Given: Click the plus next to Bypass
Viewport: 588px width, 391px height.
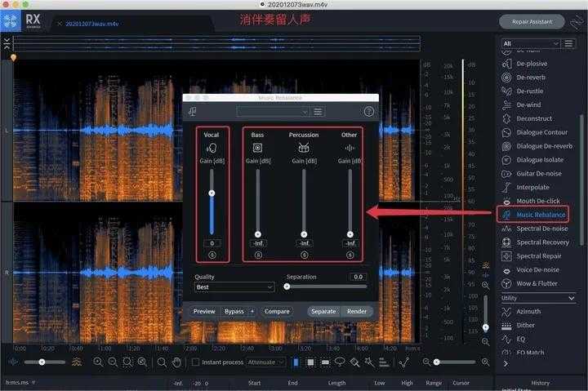Looking at the screenshot, I should click(252, 312).
